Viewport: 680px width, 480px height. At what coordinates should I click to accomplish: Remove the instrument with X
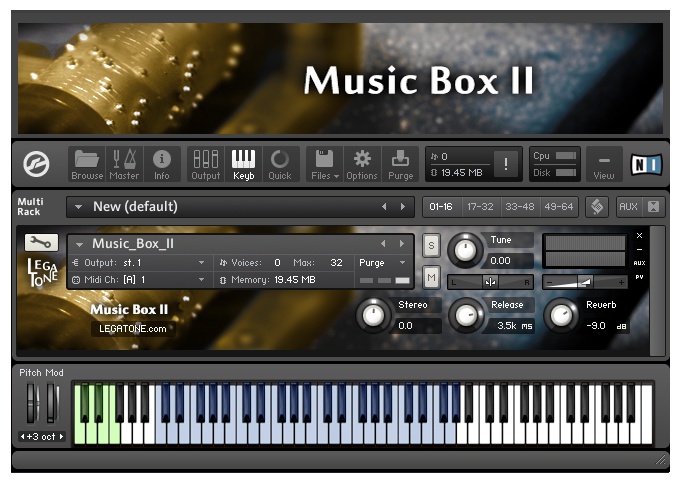639,235
